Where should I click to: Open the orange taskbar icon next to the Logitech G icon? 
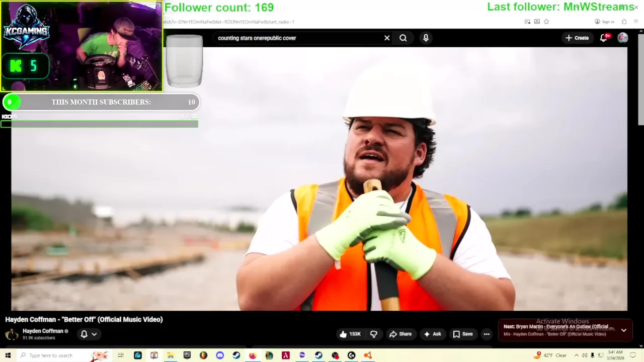[x=368, y=355]
